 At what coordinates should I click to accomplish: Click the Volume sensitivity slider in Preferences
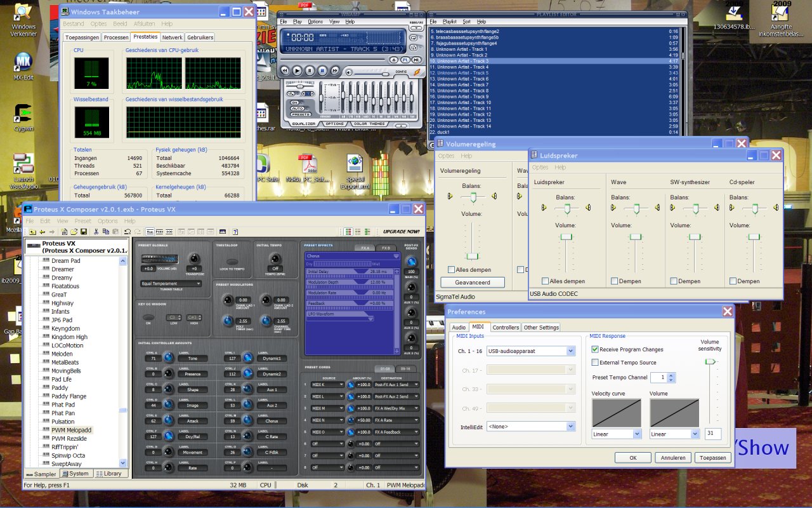click(710, 362)
